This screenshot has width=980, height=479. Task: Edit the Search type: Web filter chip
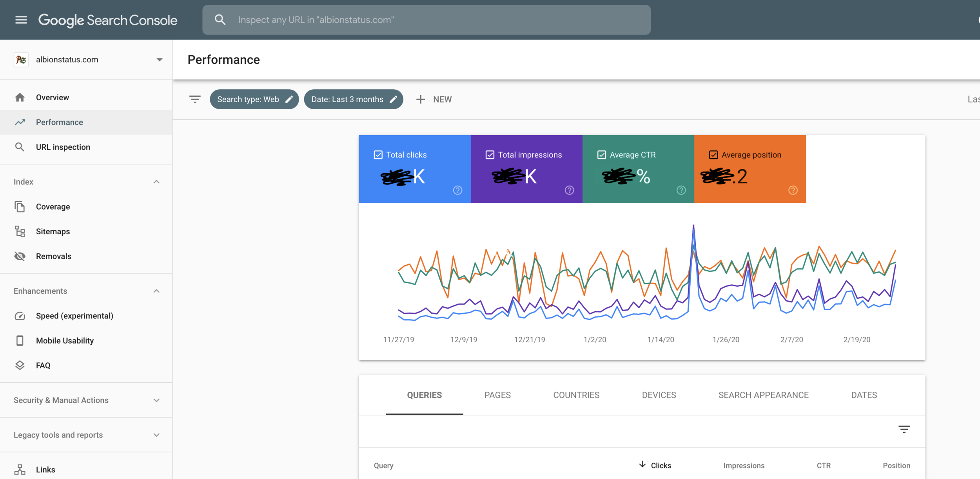point(254,99)
